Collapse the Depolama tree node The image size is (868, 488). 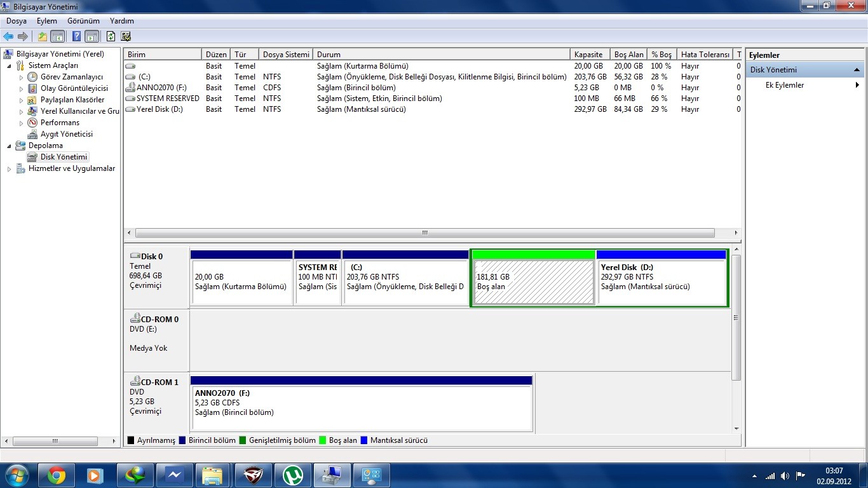pyautogui.click(x=10, y=146)
